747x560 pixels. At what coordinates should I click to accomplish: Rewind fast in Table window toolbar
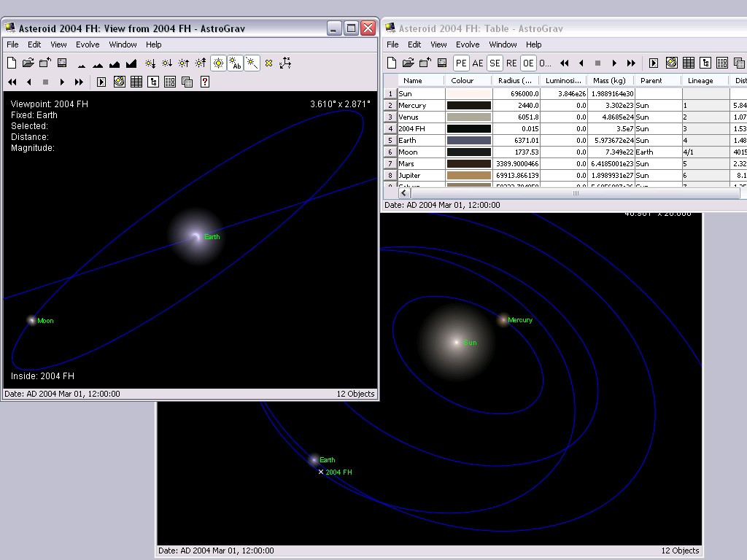tap(565, 63)
